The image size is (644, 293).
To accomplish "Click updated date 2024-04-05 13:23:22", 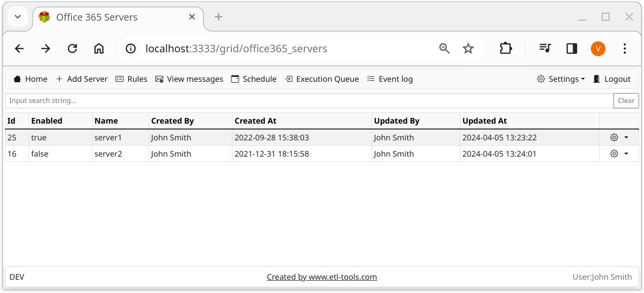I will click(x=499, y=137).
